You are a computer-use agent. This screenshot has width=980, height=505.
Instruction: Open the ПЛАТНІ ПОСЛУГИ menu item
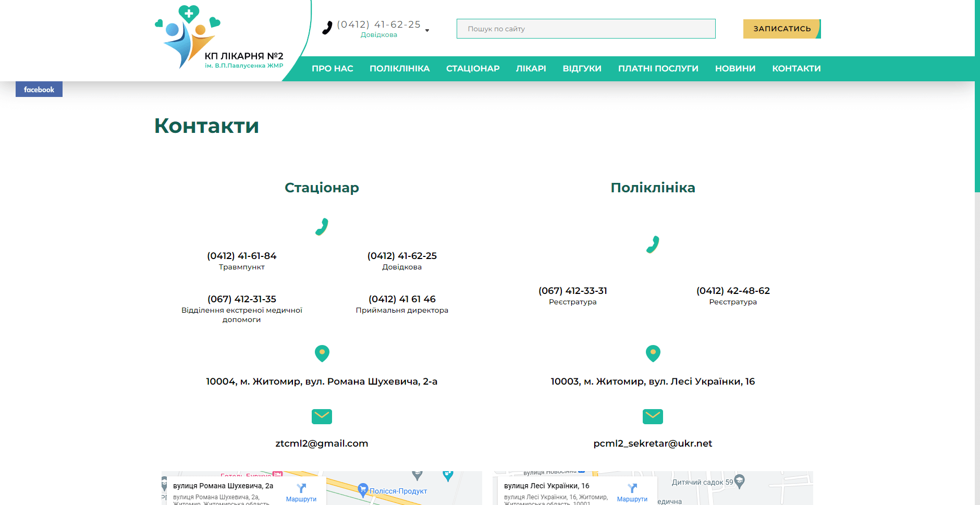point(658,69)
